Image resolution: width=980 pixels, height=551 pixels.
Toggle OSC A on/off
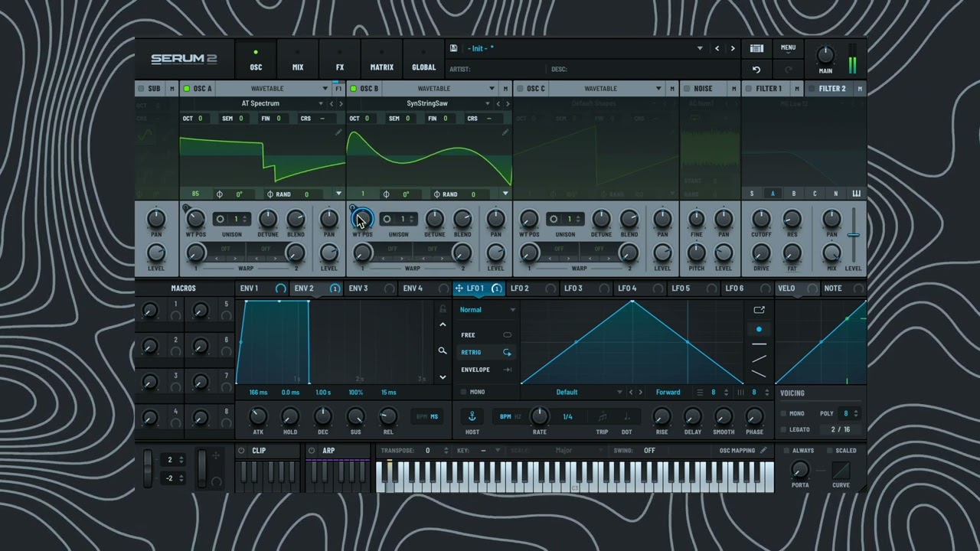coord(187,89)
